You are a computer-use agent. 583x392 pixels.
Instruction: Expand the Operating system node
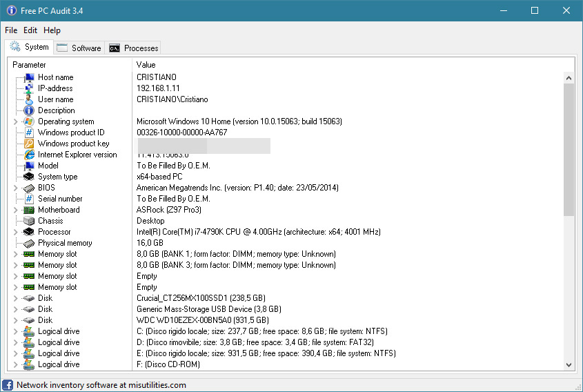point(16,121)
